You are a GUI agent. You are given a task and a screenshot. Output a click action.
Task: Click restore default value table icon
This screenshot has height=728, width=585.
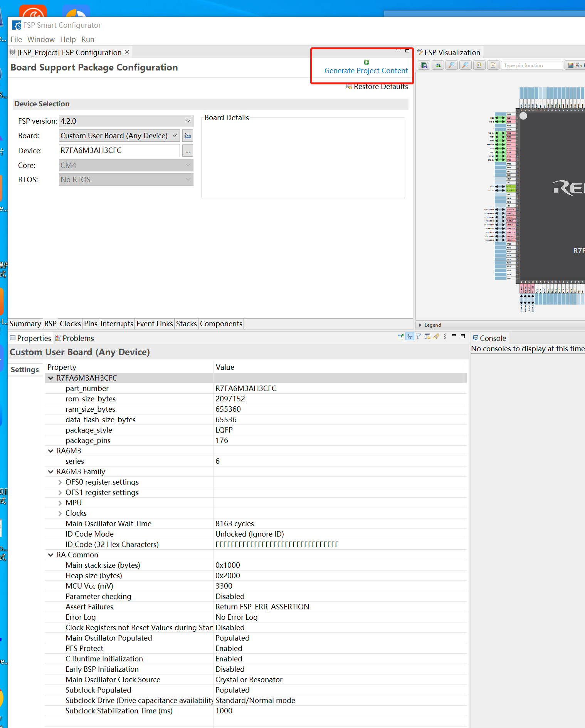(427, 336)
